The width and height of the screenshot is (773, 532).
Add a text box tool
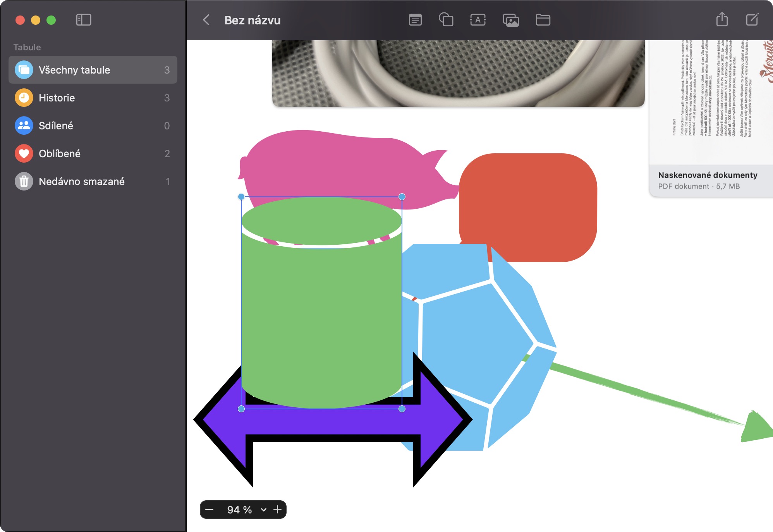(x=478, y=20)
